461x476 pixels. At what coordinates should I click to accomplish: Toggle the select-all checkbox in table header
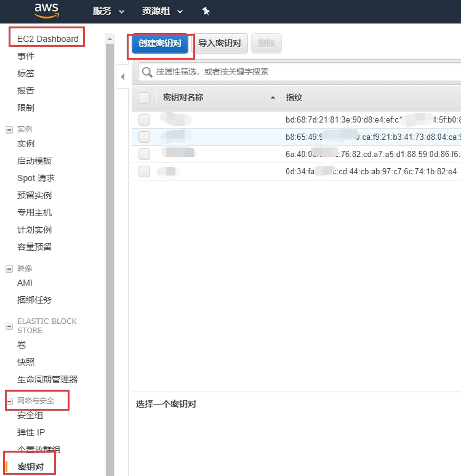coord(144,98)
